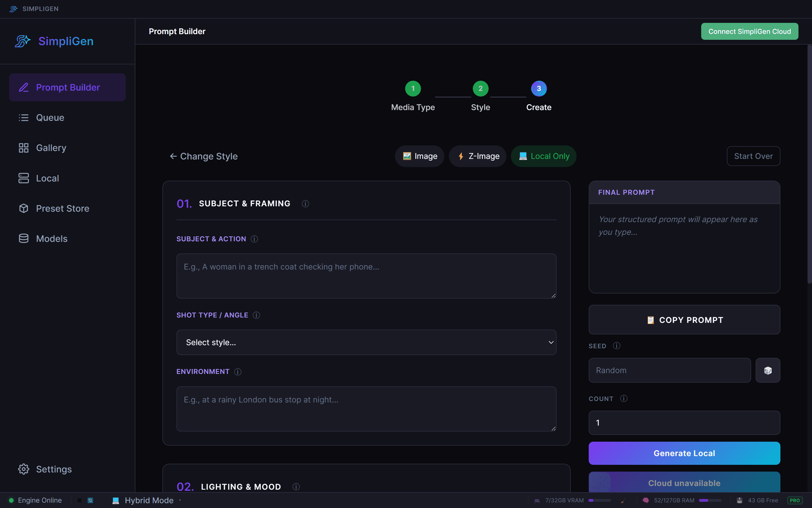Click the Local server icon

[23, 178]
